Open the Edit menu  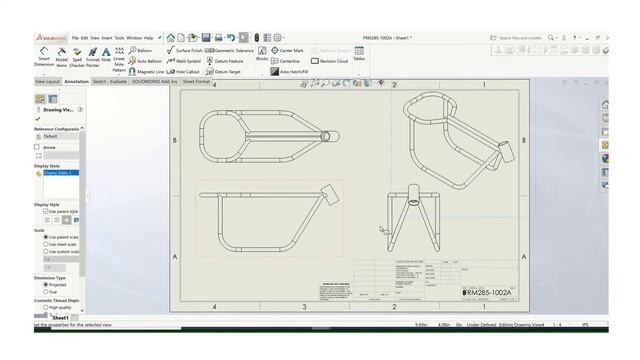coord(84,38)
